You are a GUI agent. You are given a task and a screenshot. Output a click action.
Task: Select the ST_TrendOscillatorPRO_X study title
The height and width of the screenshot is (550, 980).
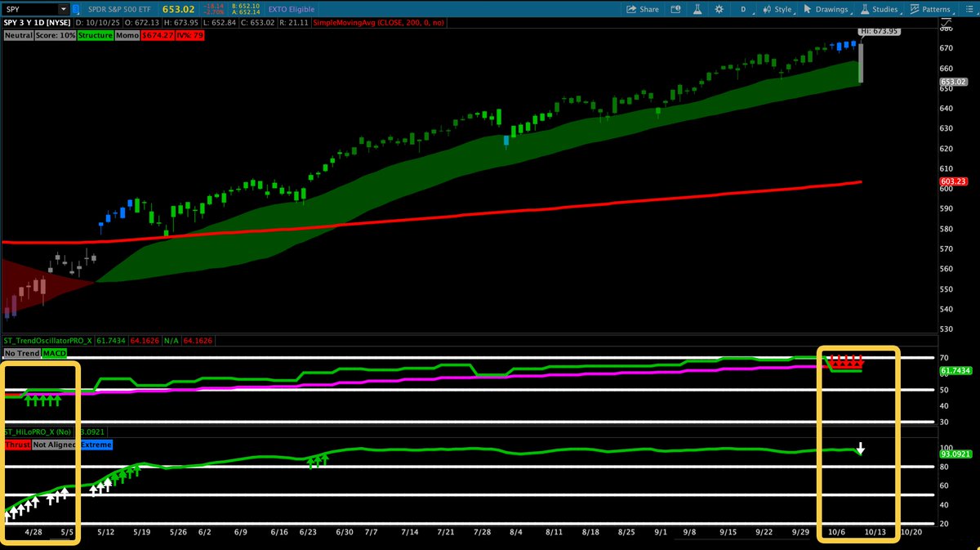pyautogui.click(x=48, y=340)
